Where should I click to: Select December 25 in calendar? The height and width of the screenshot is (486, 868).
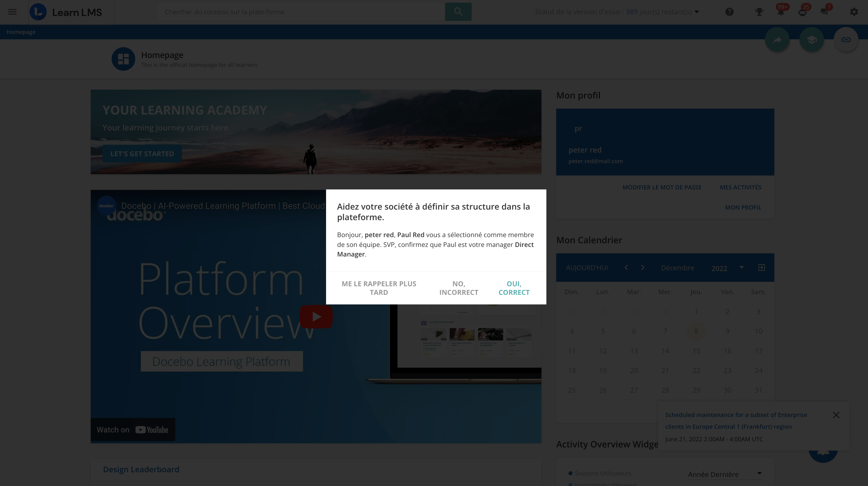click(x=571, y=390)
